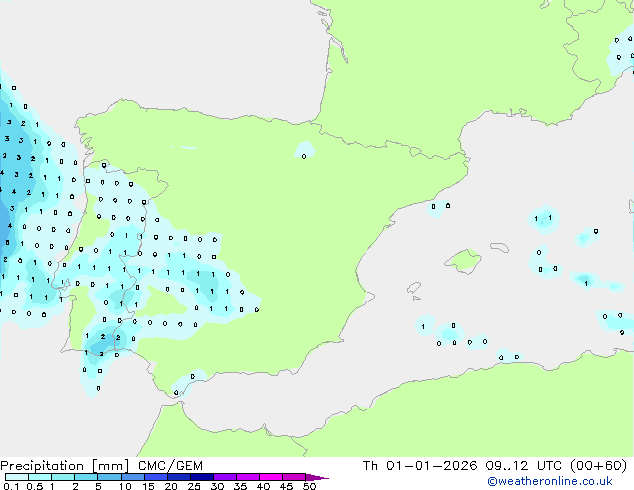This screenshot has height=490, width=634.
Task: Click the rain patch at the top-right corner
Action: click(x=622, y=52)
